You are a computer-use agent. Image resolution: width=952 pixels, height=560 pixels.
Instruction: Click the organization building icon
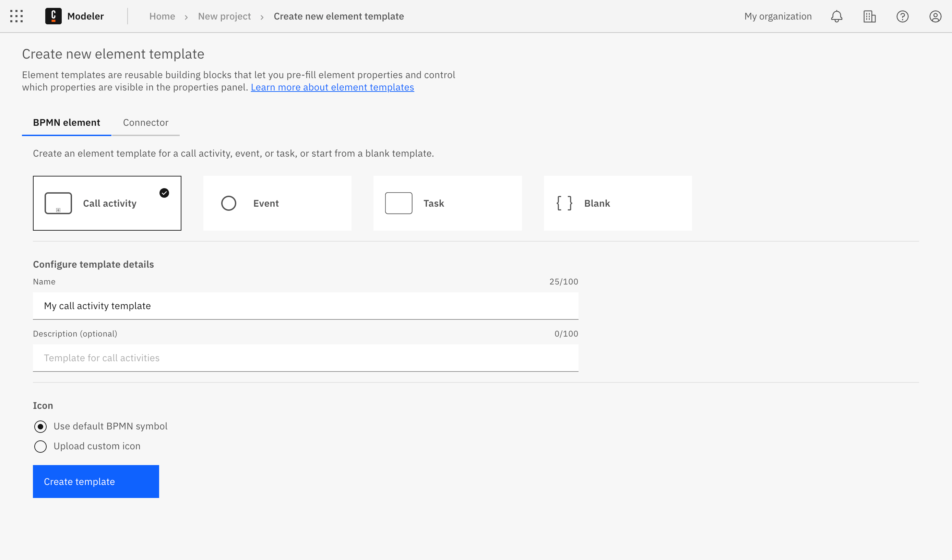tap(869, 16)
